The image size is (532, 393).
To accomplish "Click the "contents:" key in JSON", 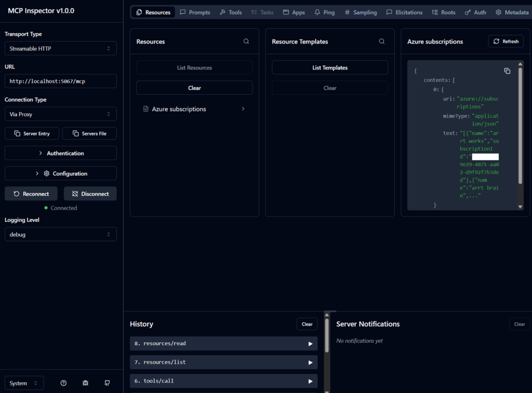I will (x=437, y=80).
